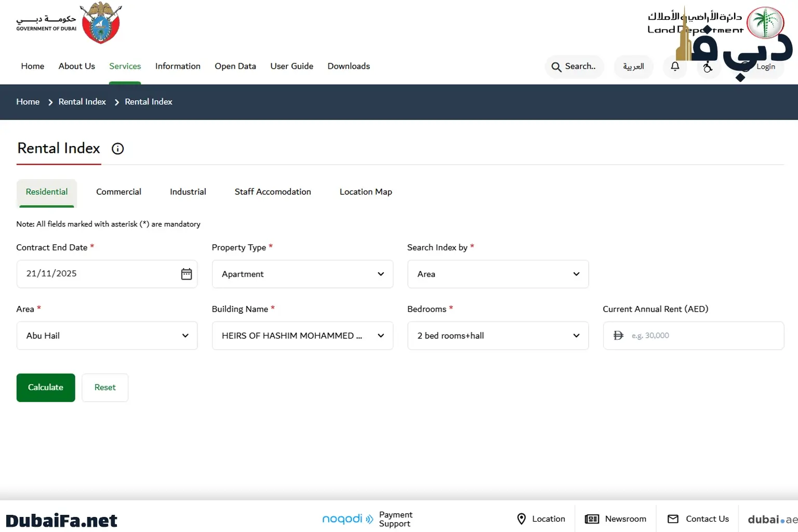Image resolution: width=798 pixels, height=532 pixels.
Task: Open the Bedrooms dropdown
Action: pyautogui.click(x=498, y=336)
